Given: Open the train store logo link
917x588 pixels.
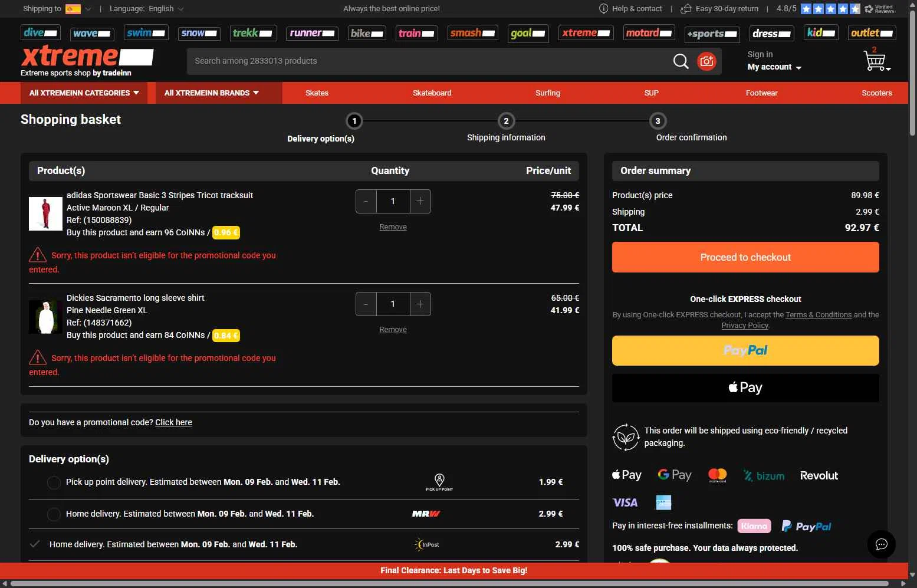Looking at the screenshot, I should 416,33.
